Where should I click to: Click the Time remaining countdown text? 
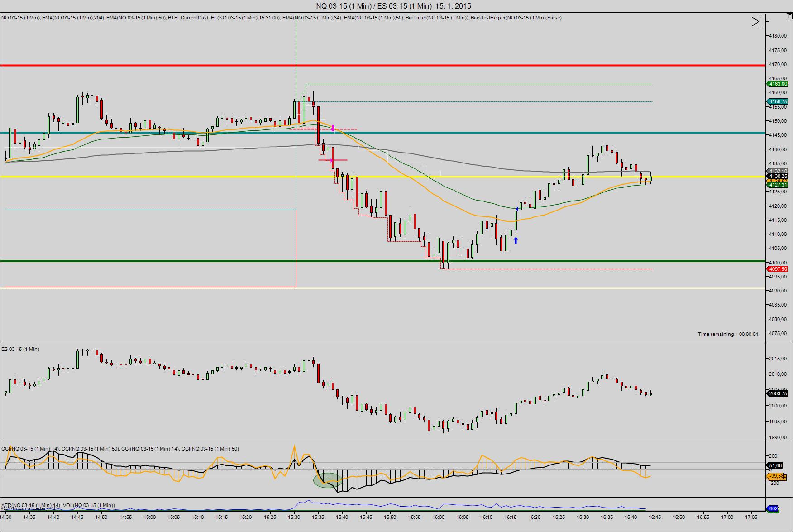tap(728, 334)
